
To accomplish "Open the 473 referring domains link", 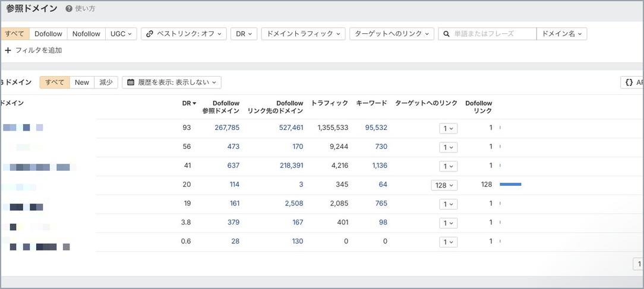I will pyautogui.click(x=233, y=147).
